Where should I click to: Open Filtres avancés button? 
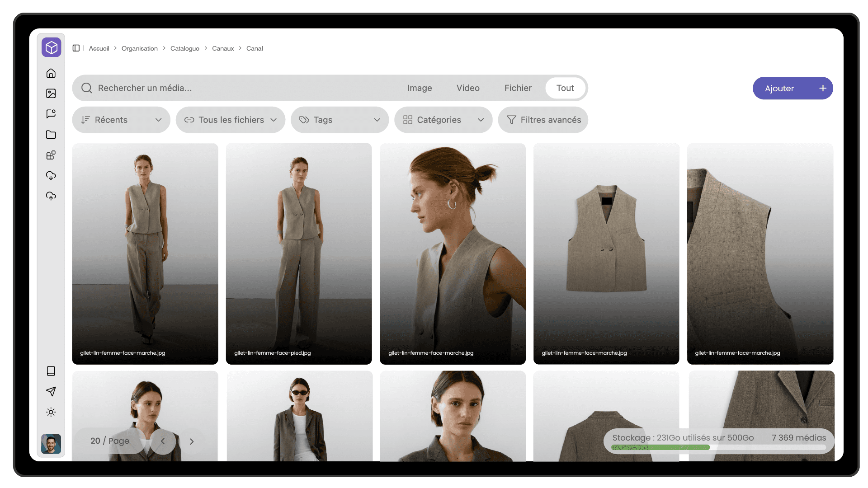tap(543, 120)
